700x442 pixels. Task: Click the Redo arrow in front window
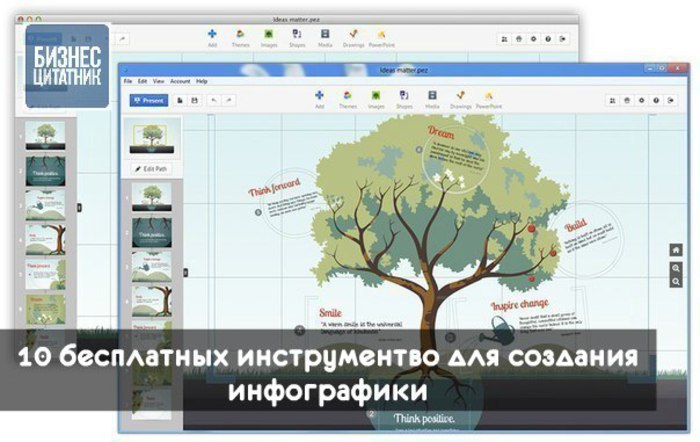(x=229, y=100)
